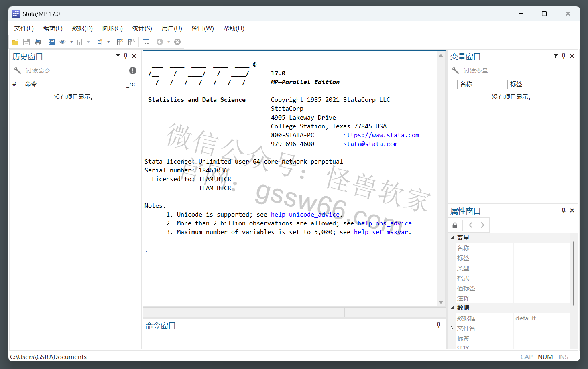Open the help unicode_advice link
This screenshot has height=369, width=588.
[305, 215]
